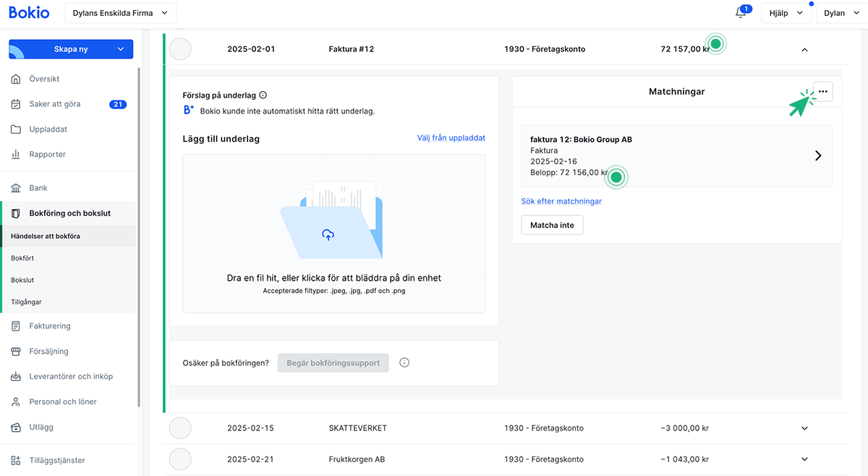This screenshot has width=868, height=476.
Task: Open the faktura 12 match arrow
Action: click(818, 156)
